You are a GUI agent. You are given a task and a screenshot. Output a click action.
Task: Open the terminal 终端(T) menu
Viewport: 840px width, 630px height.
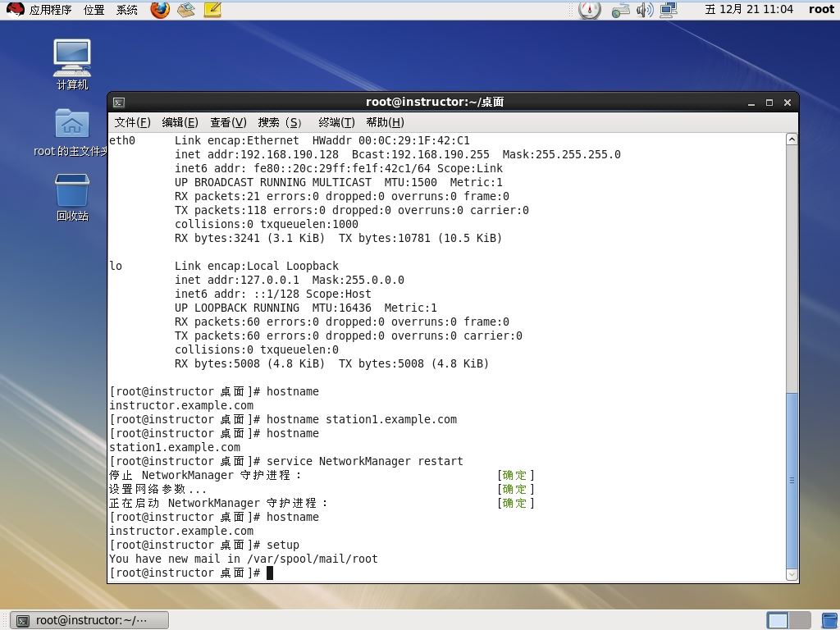336,122
